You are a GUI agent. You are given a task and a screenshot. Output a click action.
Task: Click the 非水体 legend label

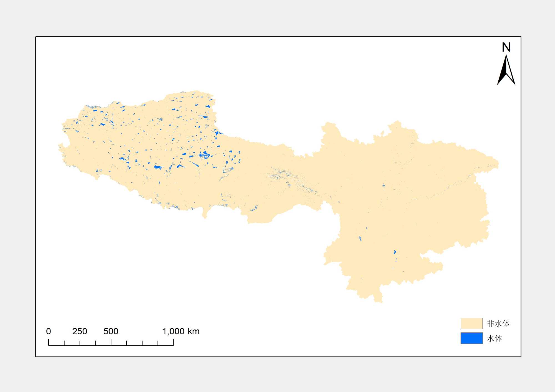click(x=498, y=324)
